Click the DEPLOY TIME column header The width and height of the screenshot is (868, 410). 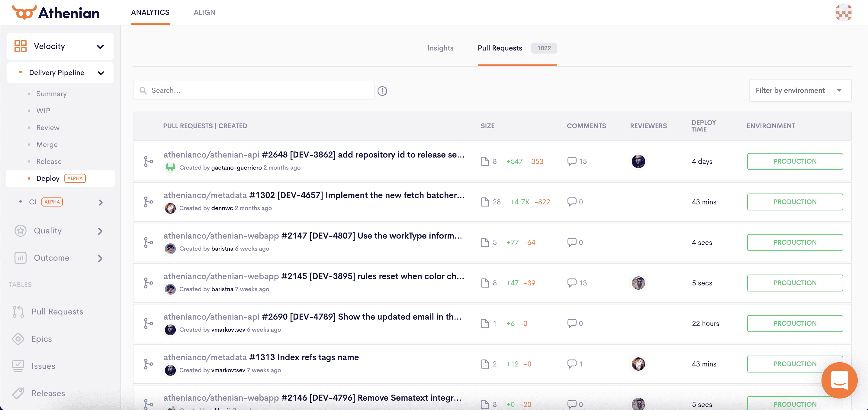point(703,126)
